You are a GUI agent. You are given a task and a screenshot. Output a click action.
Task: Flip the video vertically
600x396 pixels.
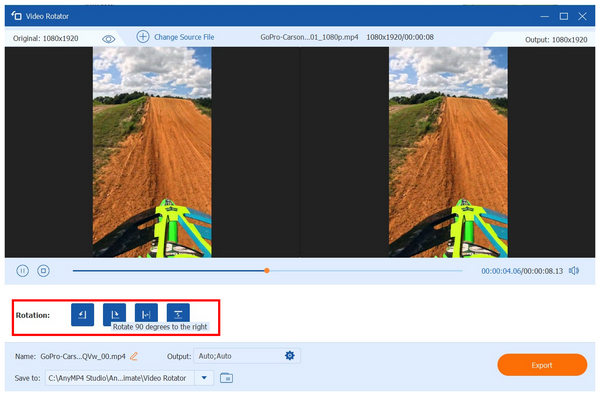(178, 315)
